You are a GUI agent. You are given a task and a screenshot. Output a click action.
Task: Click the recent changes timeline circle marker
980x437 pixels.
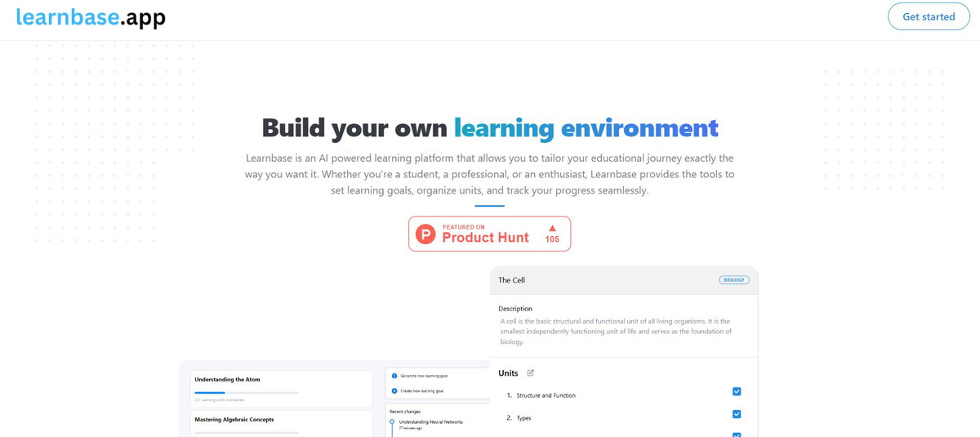tap(392, 422)
